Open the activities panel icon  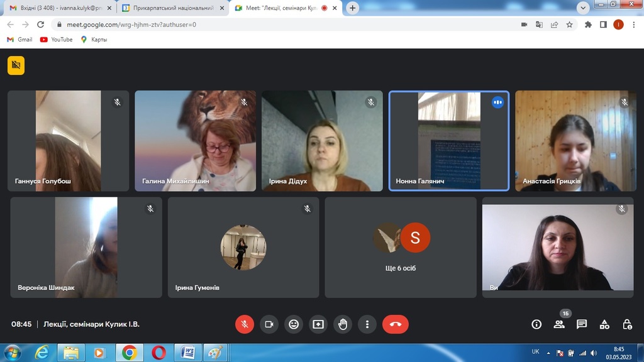click(604, 324)
